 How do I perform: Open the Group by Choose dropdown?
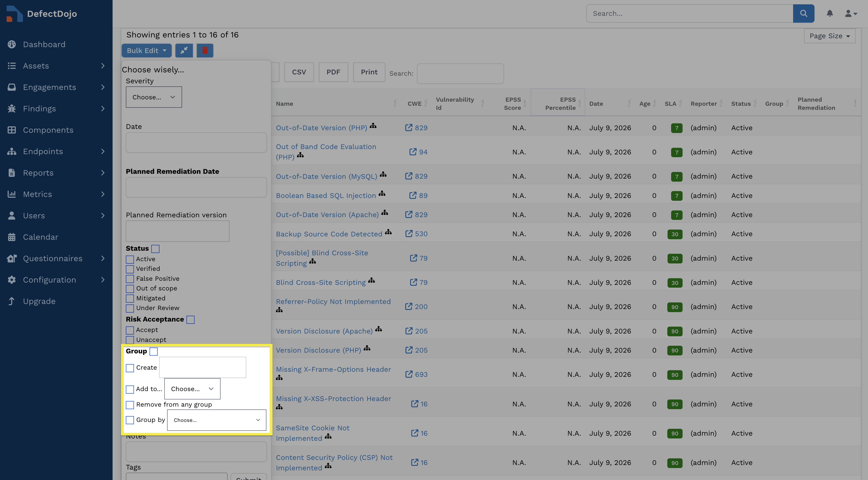(217, 420)
